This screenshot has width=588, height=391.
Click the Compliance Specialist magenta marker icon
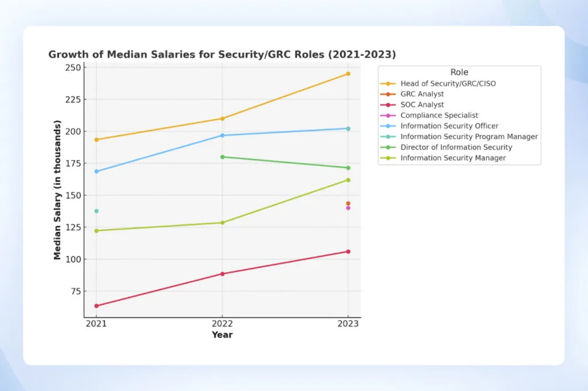pos(388,115)
